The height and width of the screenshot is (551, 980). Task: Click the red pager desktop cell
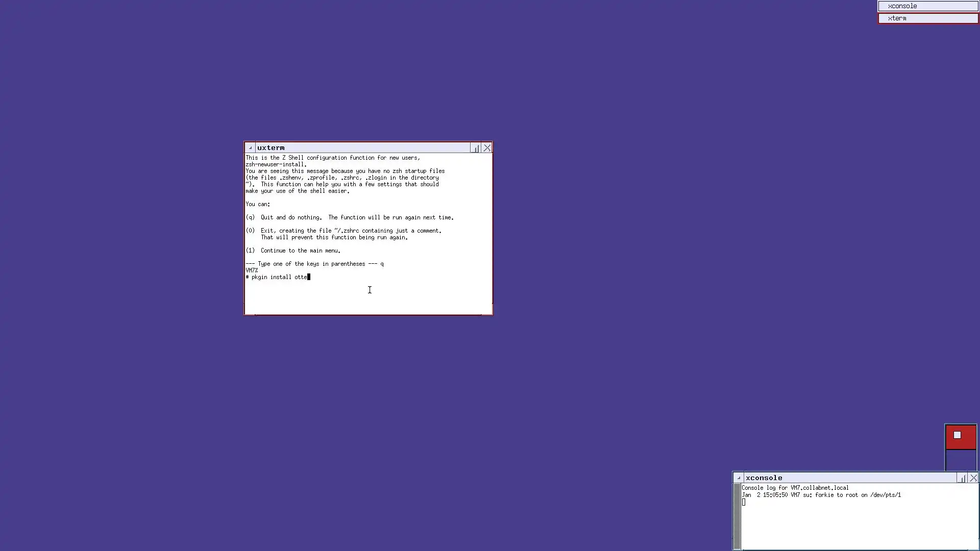(x=967, y=443)
